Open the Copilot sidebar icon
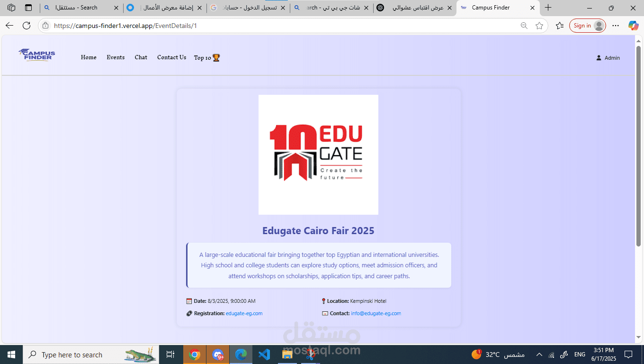 [x=633, y=26]
